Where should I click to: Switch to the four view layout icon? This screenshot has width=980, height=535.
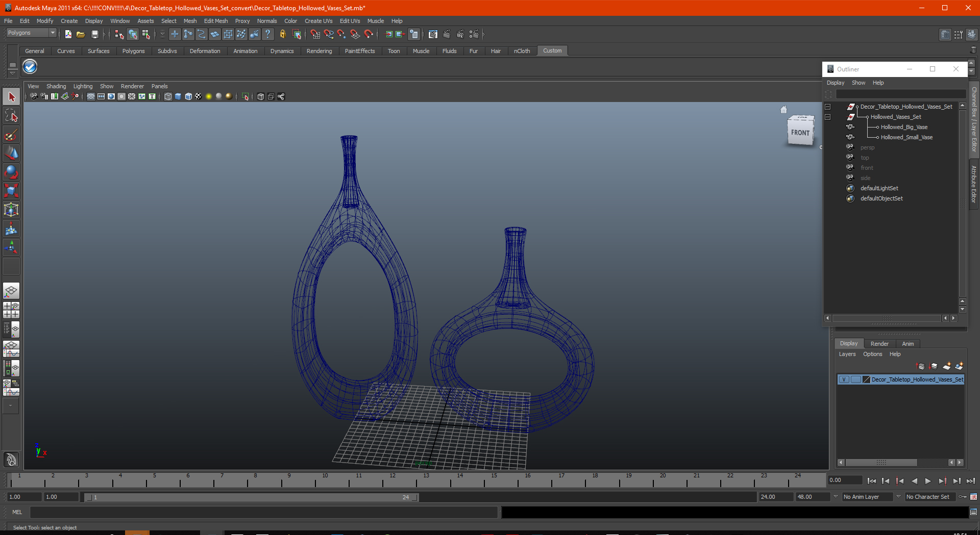point(11,310)
